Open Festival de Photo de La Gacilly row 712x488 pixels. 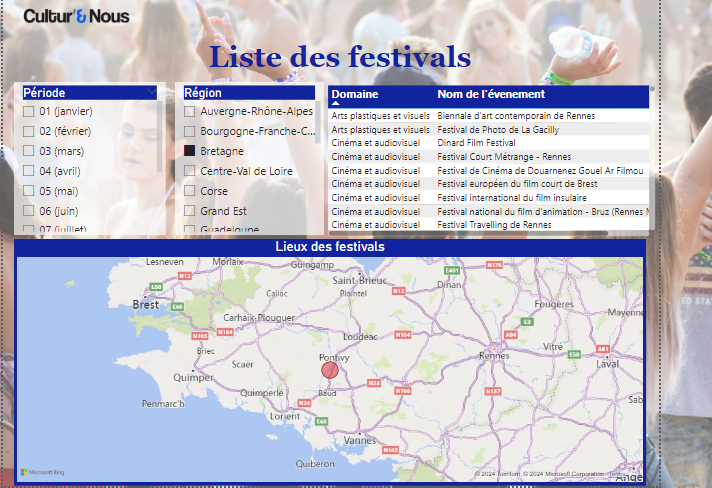[x=497, y=130]
